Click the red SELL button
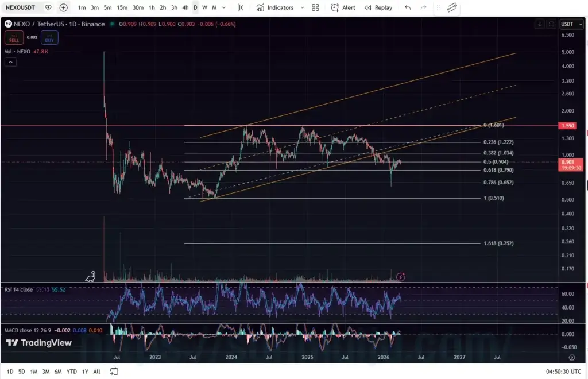Screen dimensions: 588x379 (x=14, y=38)
